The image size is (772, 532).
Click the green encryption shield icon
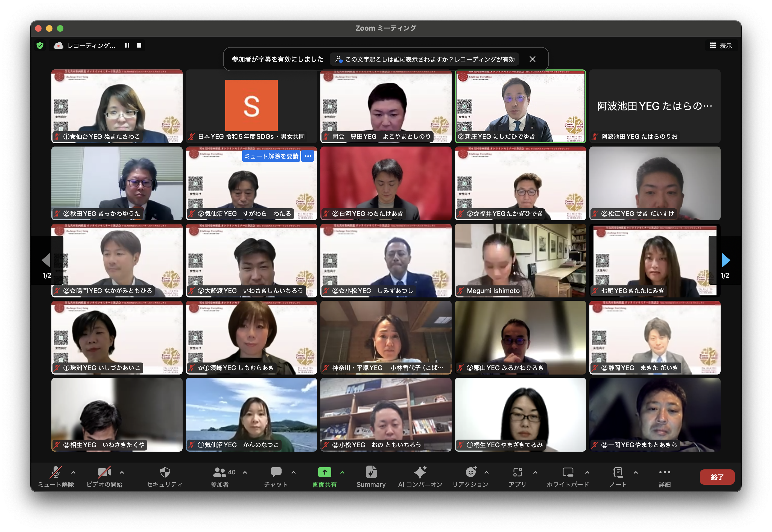[40, 46]
